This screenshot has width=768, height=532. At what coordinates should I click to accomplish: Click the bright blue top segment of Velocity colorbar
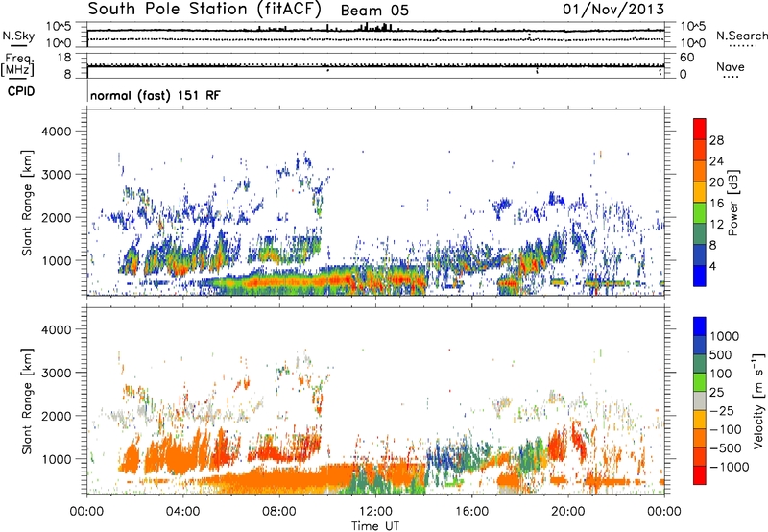[x=700, y=326]
